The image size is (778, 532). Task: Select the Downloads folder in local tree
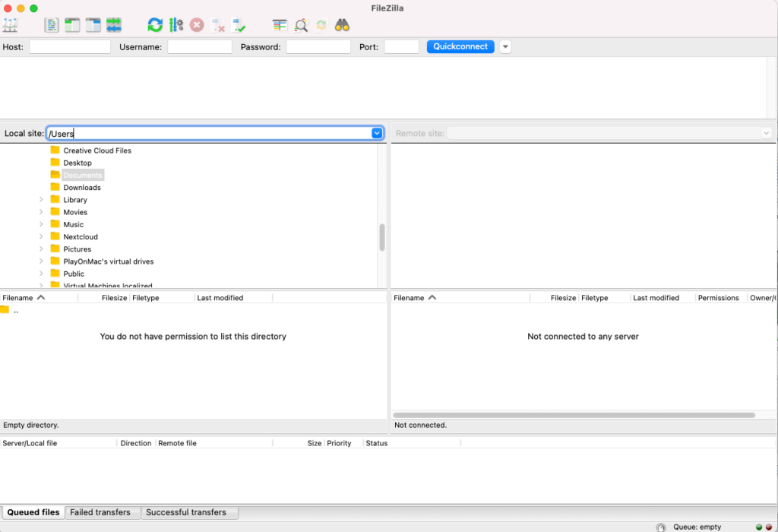(x=82, y=188)
